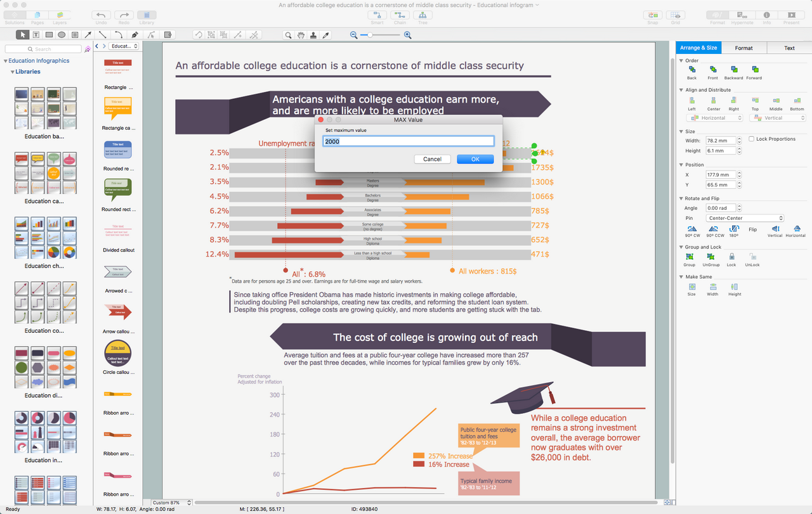Click the library Search field
812x514 pixels.
(x=43, y=49)
